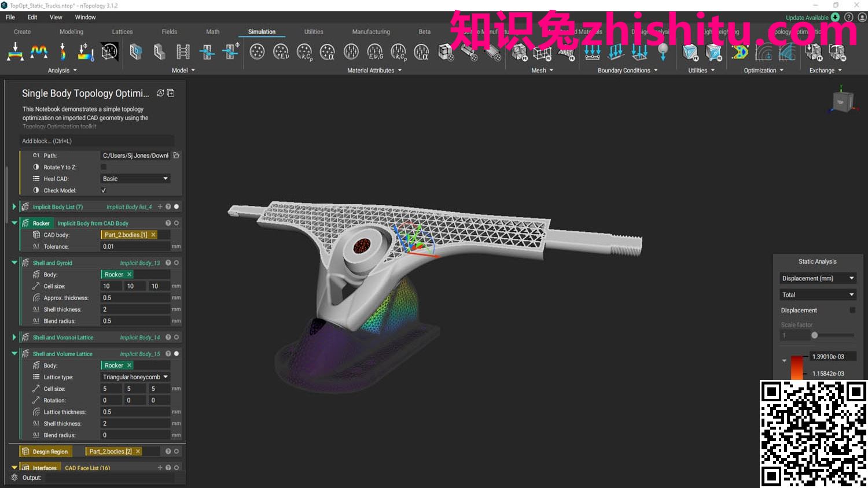Click the first Utilities FE cube icon

tap(690, 52)
